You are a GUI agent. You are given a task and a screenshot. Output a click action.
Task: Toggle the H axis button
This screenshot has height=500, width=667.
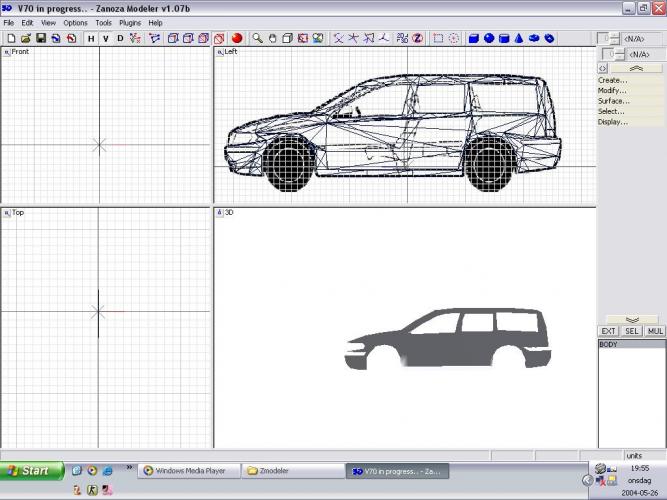[91, 39]
